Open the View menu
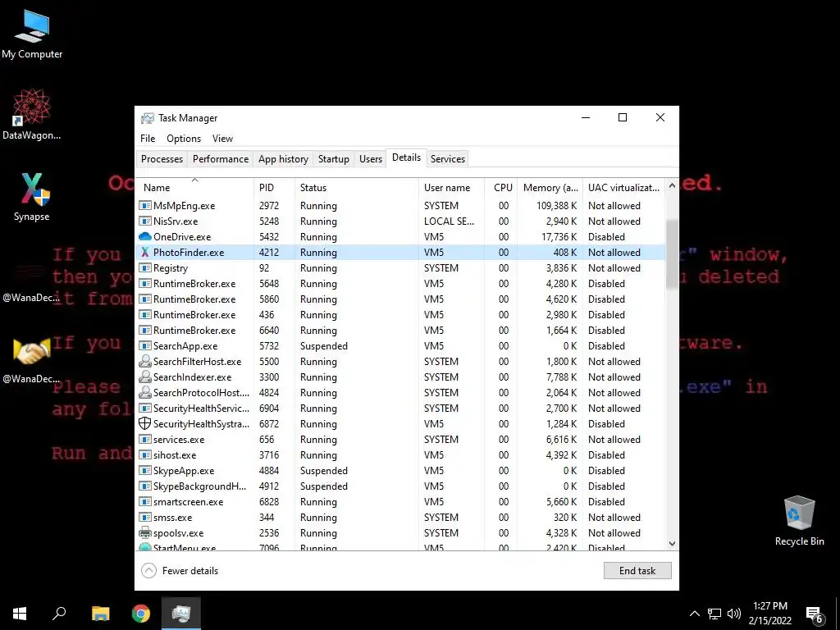Image resolution: width=840 pixels, height=630 pixels. pyautogui.click(x=222, y=138)
